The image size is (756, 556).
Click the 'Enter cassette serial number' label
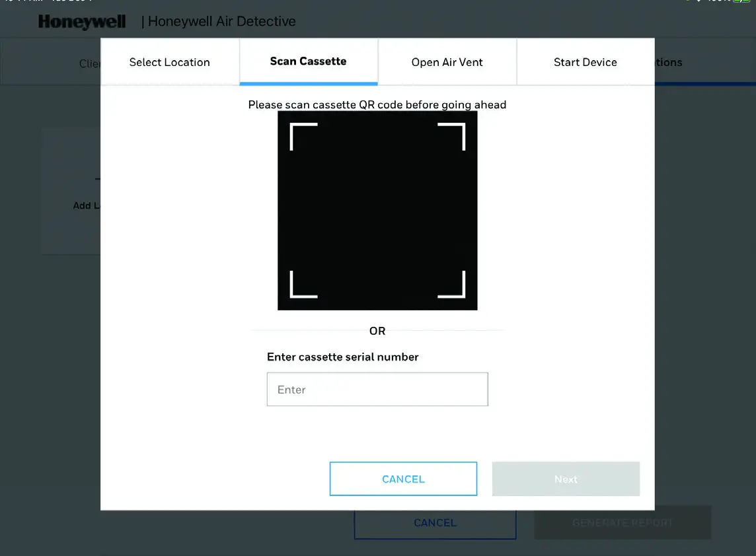point(343,357)
